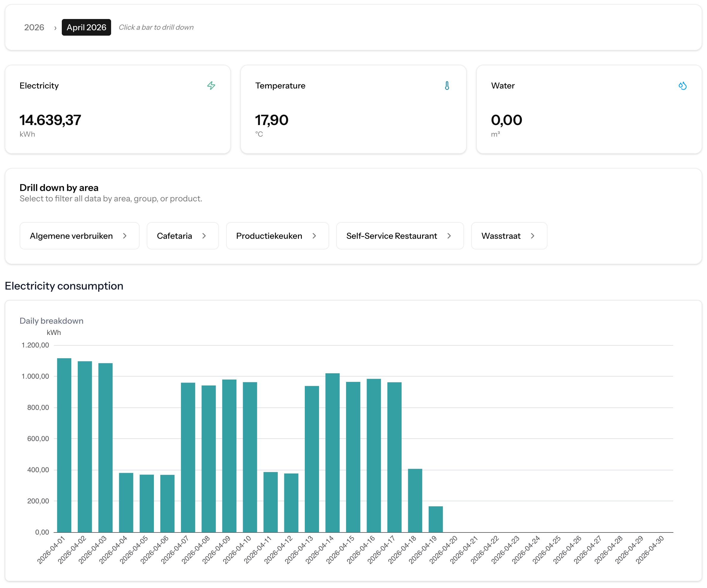Click the Electricity consumption heading

point(64,286)
